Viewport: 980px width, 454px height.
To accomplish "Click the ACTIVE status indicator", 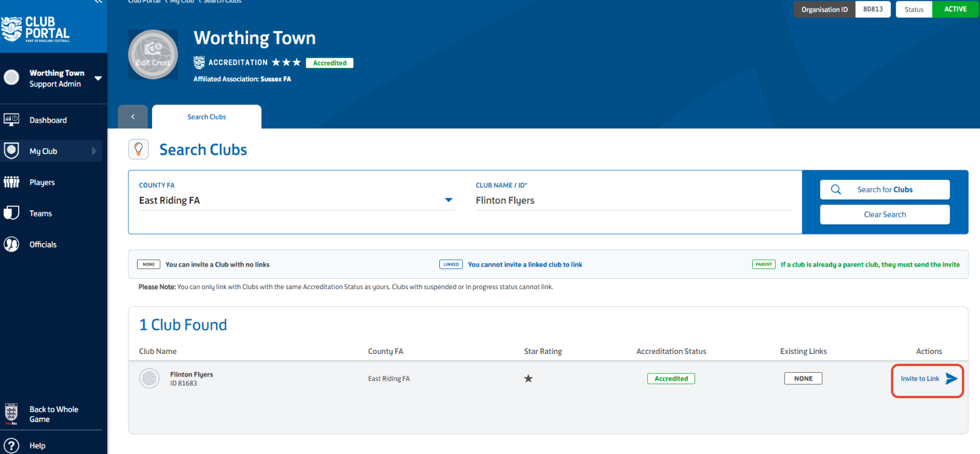I will click(x=955, y=9).
